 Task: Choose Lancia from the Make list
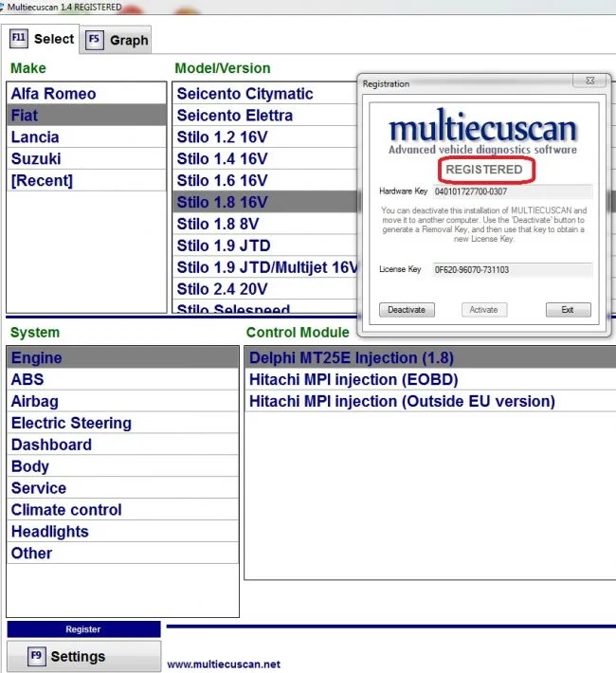pyautogui.click(x=35, y=137)
